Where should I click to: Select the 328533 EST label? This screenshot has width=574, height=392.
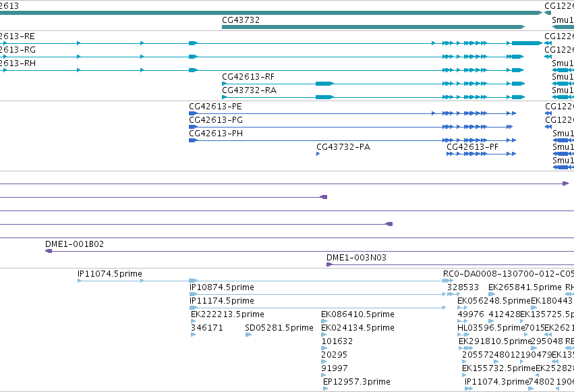[463, 287]
